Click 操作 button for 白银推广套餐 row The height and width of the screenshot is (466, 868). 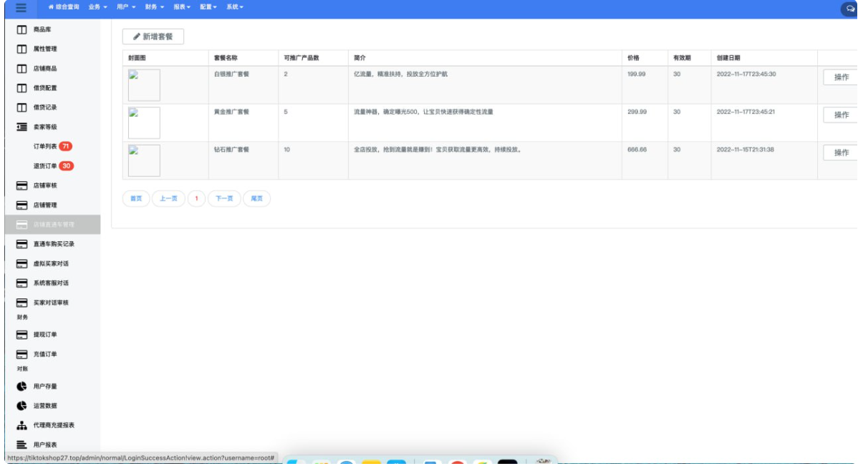coord(841,77)
